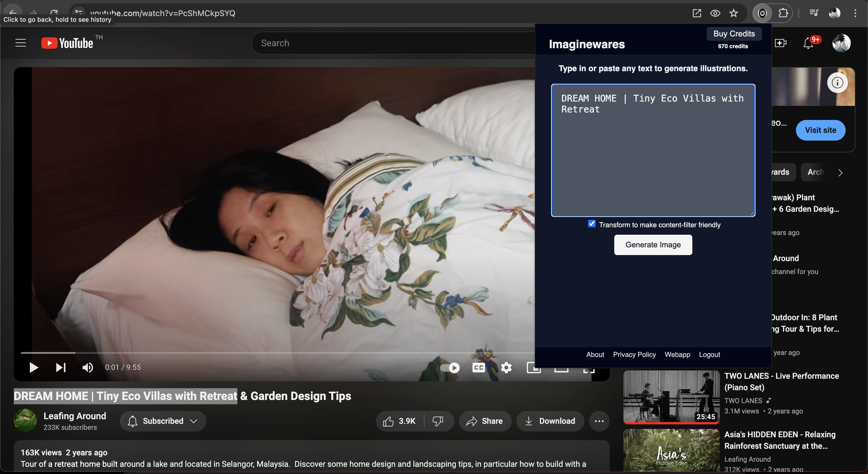Uncheck Transform to make content-filter friendly
The width and height of the screenshot is (868, 474).
click(592, 224)
